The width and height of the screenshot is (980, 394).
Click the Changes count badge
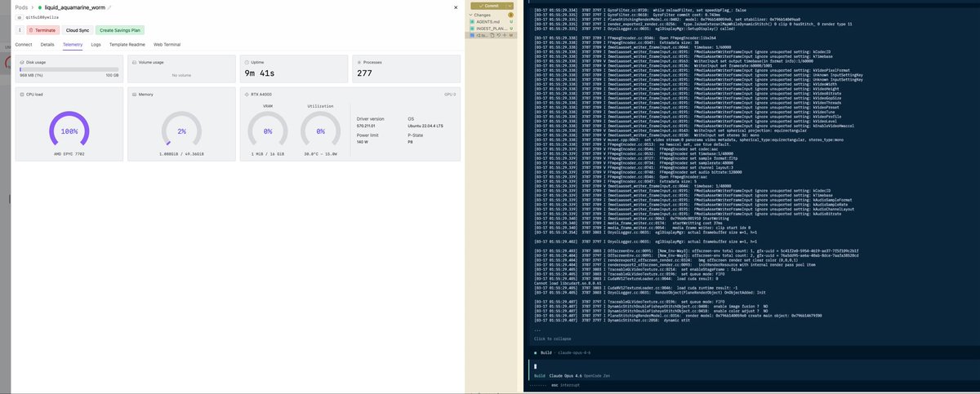[510, 15]
